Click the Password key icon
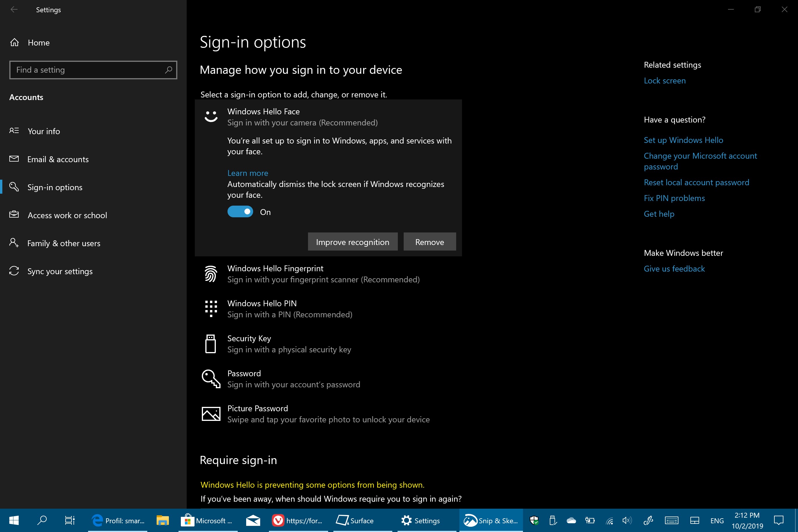798x532 pixels. point(211,379)
